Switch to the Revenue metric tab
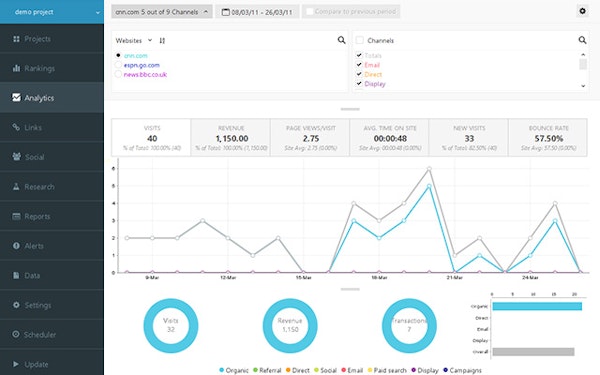Image resolution: width=600 pixels, height=375 pixels. pyautogui.click(x=231, y=138)
